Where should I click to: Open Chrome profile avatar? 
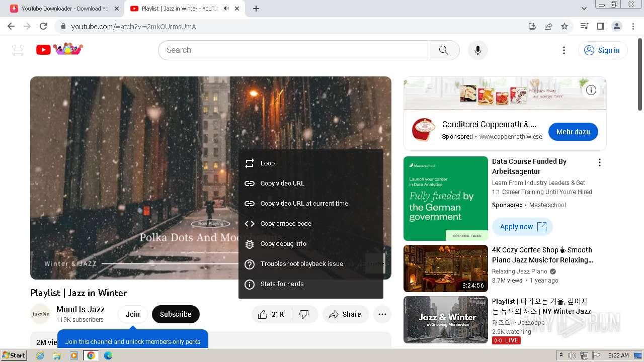[x=616, y=26]
